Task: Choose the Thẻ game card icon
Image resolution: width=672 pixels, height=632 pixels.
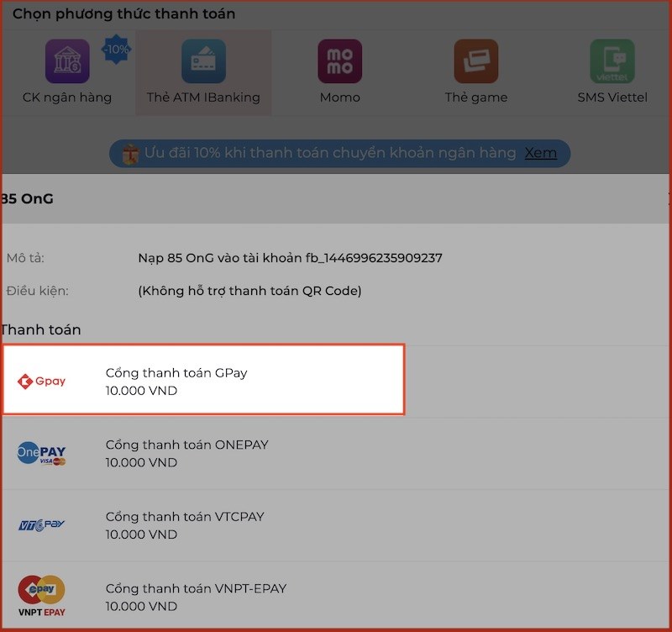Action: tap(476, 61)
